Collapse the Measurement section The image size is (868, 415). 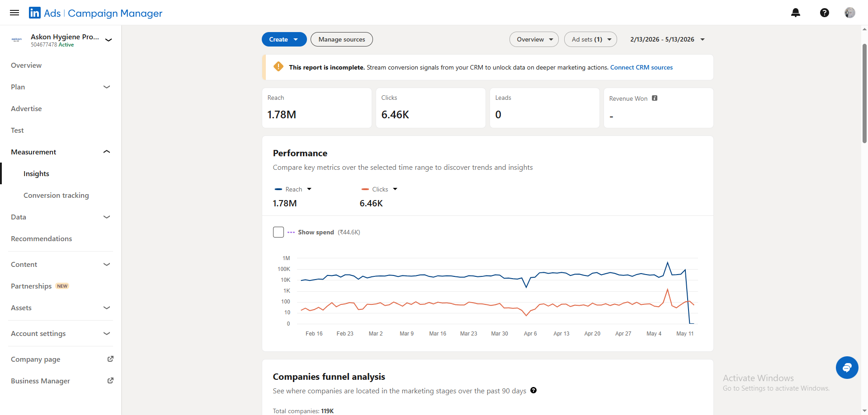[107, 152]
